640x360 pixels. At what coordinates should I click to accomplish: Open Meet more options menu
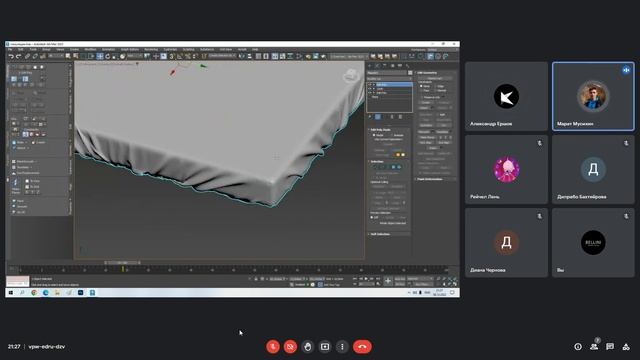coord(342,347)
